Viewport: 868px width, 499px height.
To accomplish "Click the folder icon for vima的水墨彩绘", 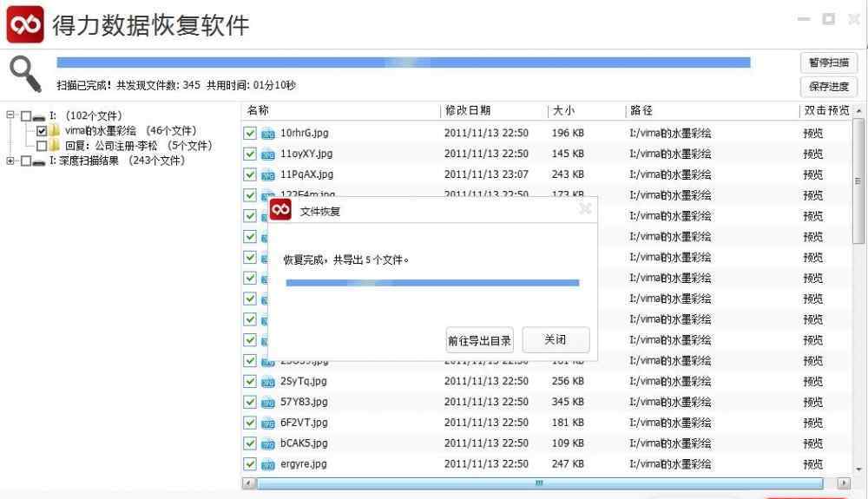I will tap(55, 131).
